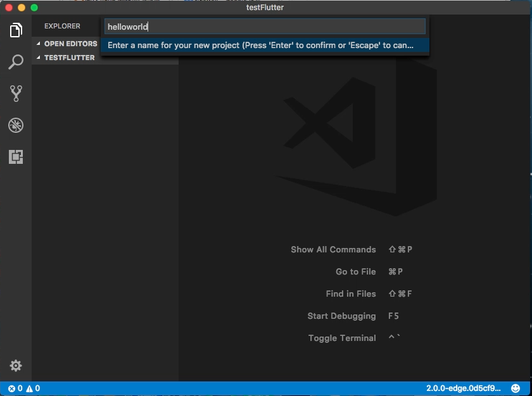Image resolution: width=532 pixels, height=396 pixels.
Task: Click the 2.0.0-edge SDK version status item
Action: coord(463,388)
